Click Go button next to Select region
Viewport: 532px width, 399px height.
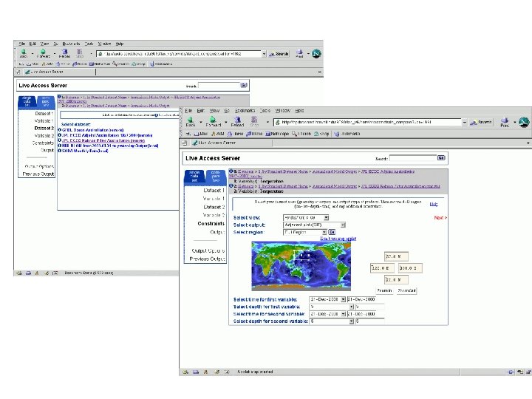tap(332, 232)
